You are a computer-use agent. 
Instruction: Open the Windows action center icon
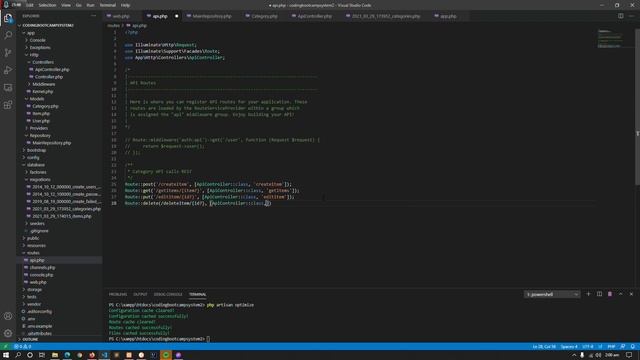629,355
